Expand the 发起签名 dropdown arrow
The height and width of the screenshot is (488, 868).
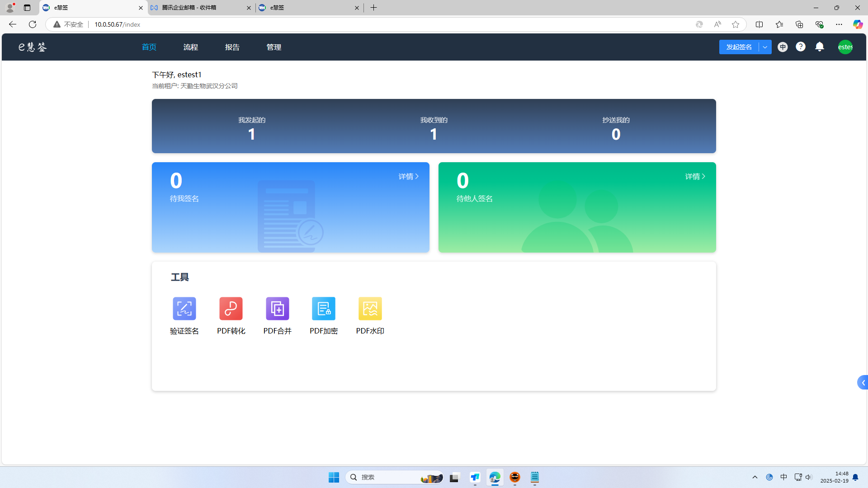pos(765,47)
